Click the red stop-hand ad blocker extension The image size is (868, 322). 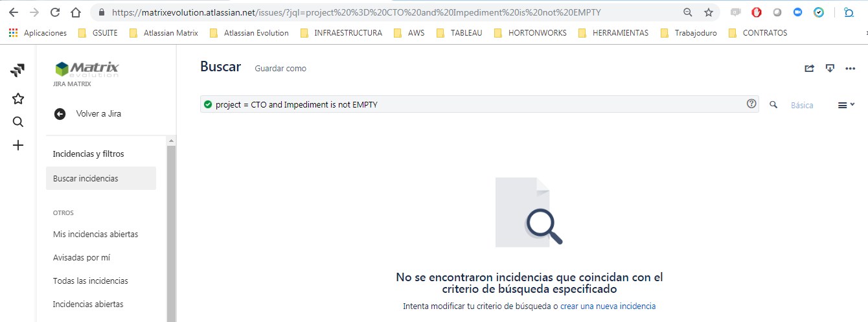click(x=757, y=12)
